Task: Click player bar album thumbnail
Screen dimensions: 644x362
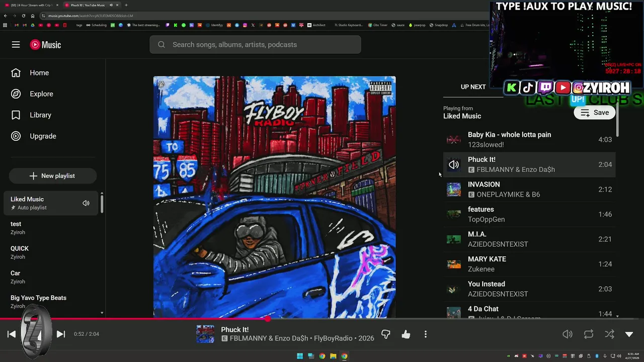Action: [205, 334]
